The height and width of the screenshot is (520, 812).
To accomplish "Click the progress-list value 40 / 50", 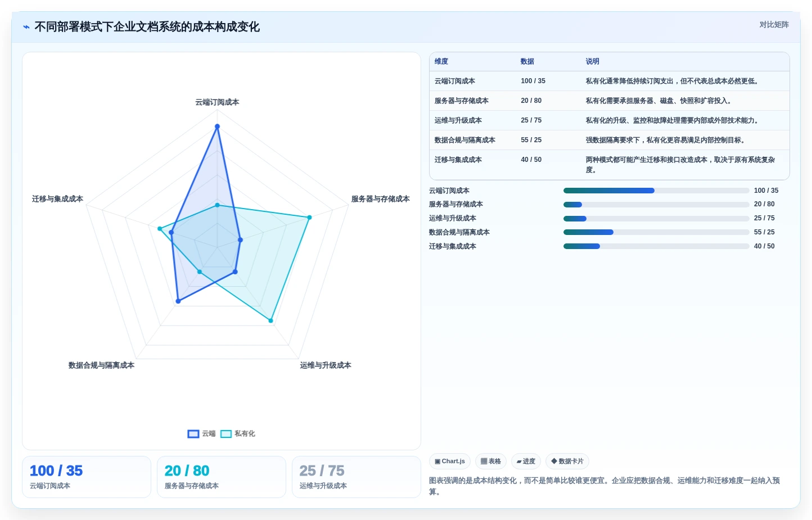I will [x=764, y=246].
